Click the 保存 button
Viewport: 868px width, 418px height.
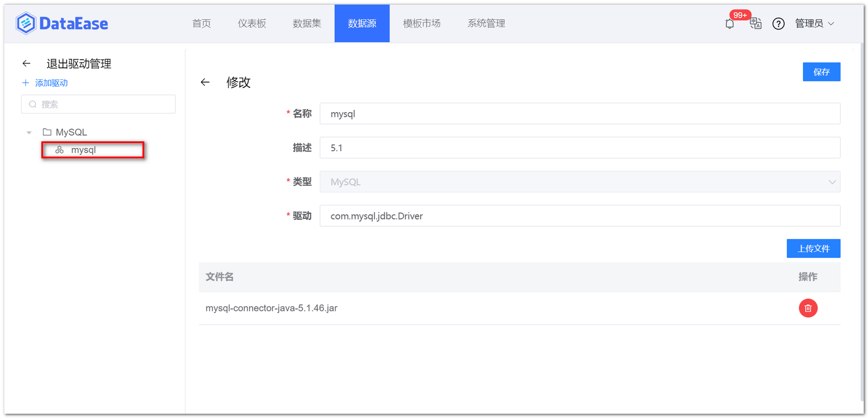[x=821, y=72]
